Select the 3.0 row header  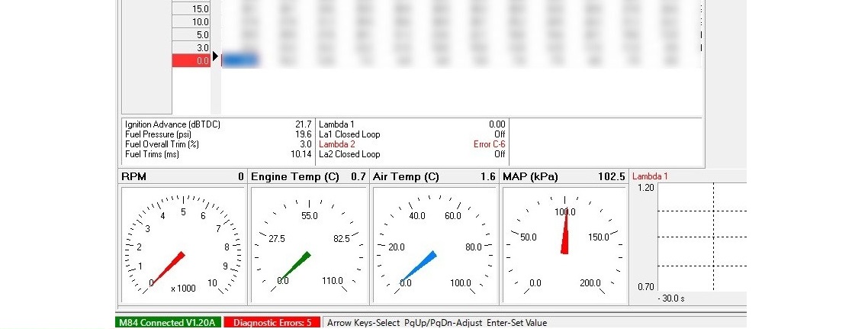click(x=191, y=48)
